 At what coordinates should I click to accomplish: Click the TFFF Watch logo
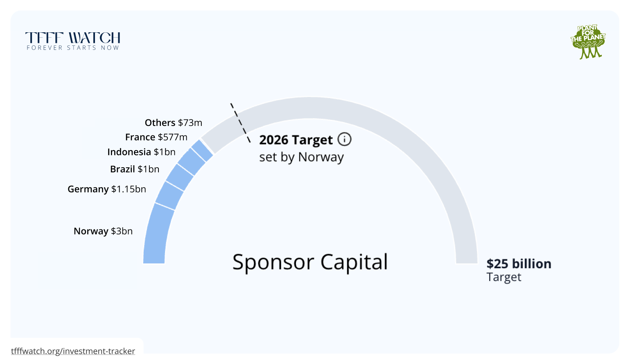click(x=73, y=41)
